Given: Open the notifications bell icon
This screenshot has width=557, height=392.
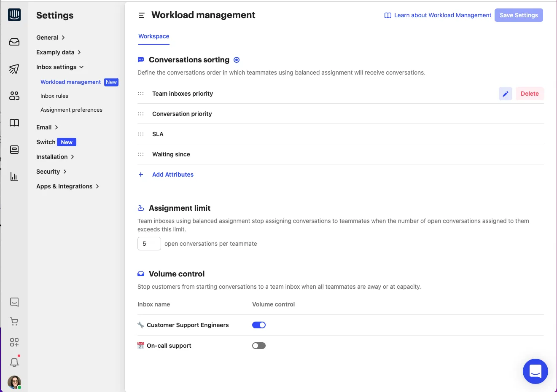Looking at the screenshot, I should [14, 362].
